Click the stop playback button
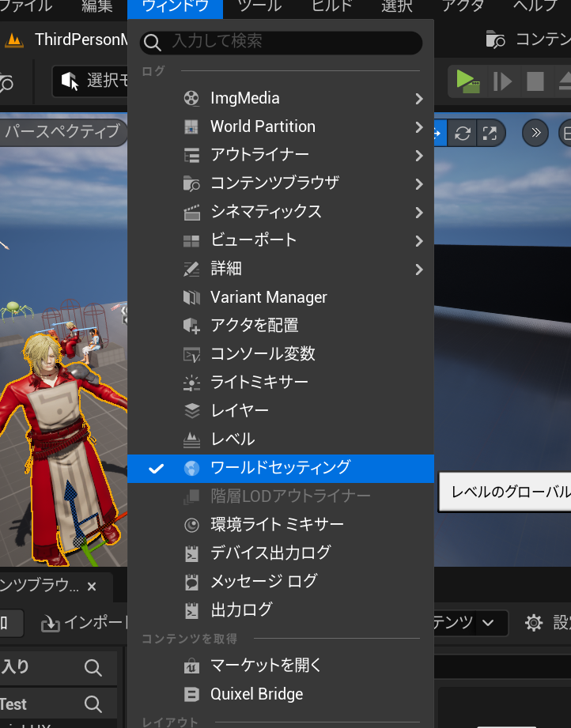The width and height of the screenshot is (571, 728). point(535,81)
